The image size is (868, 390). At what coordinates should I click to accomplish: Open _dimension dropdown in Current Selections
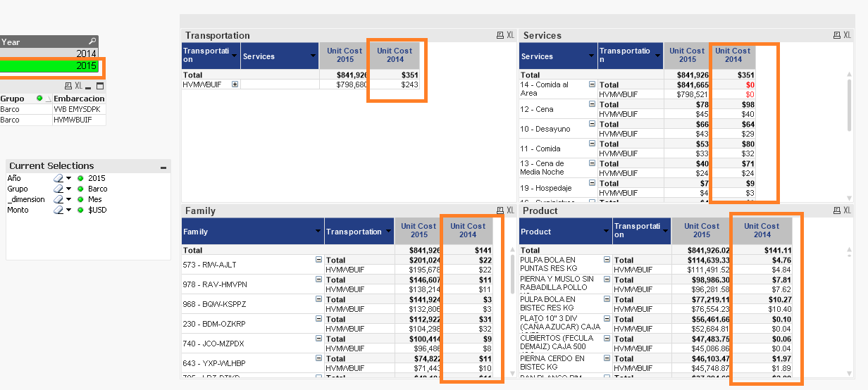pos(69,200)
